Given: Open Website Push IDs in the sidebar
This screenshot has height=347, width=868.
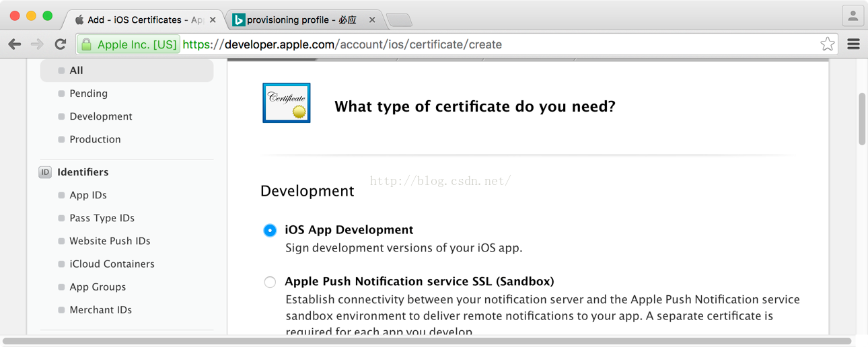Looking at the screenshot, I should click(110, 241).
